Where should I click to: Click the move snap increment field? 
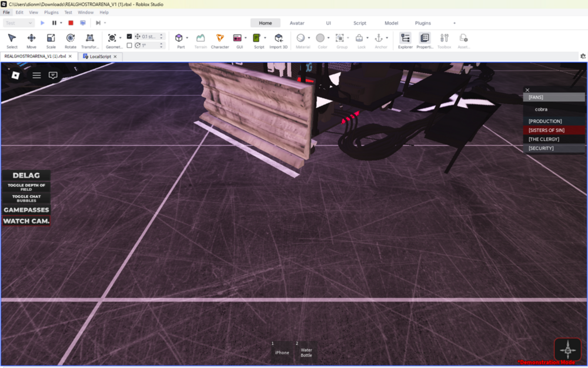(149, 37)
